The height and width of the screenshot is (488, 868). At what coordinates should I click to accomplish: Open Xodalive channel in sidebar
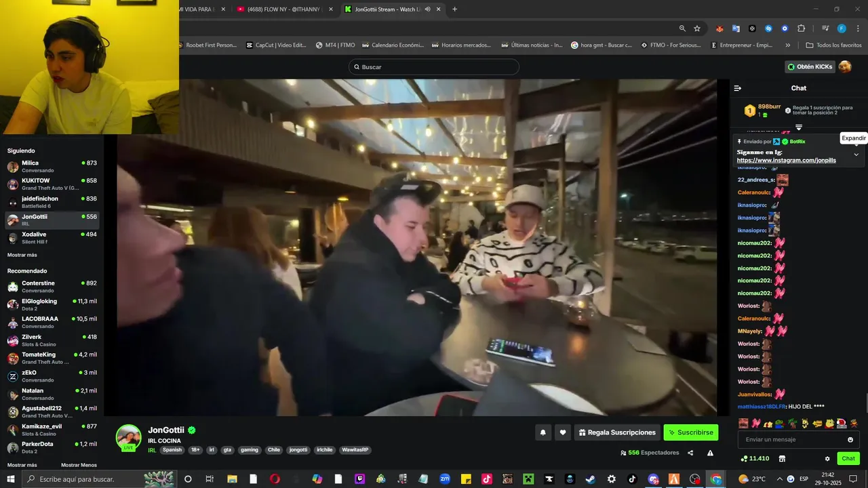pos(52,237)
